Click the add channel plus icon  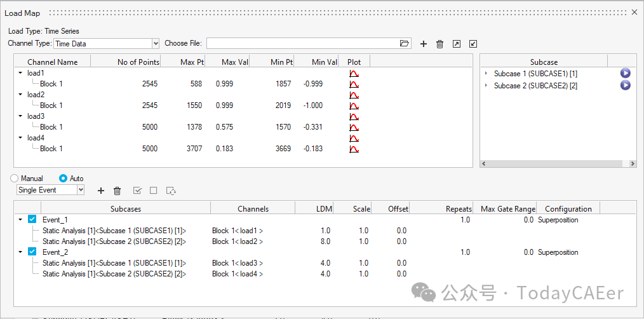point(424,44)
